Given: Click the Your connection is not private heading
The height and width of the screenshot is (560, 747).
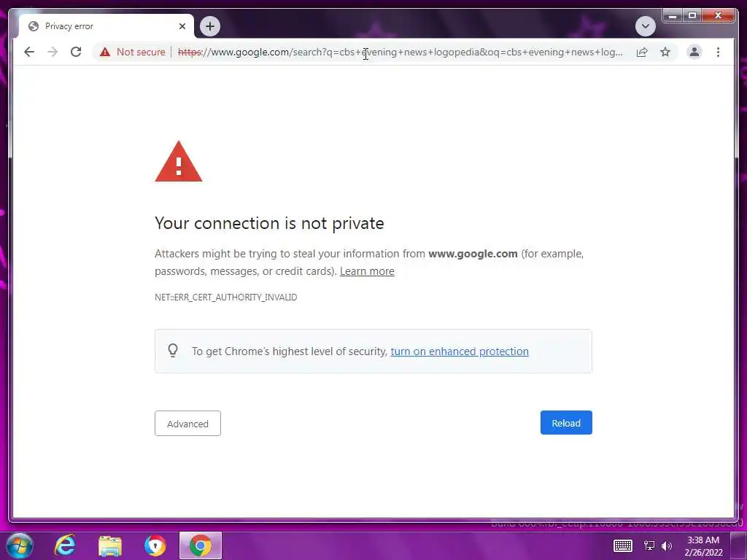Looking at the screenshot, I should [x=269, y=223].
